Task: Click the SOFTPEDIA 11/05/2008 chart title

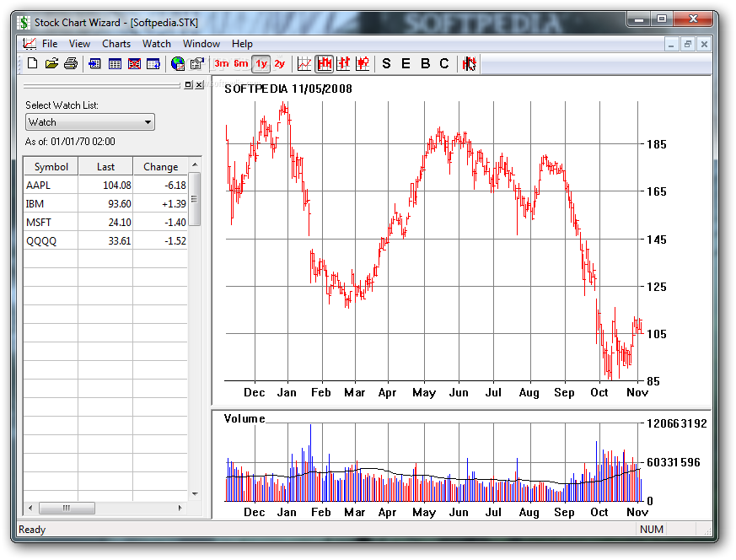Action: coord(288,89)
